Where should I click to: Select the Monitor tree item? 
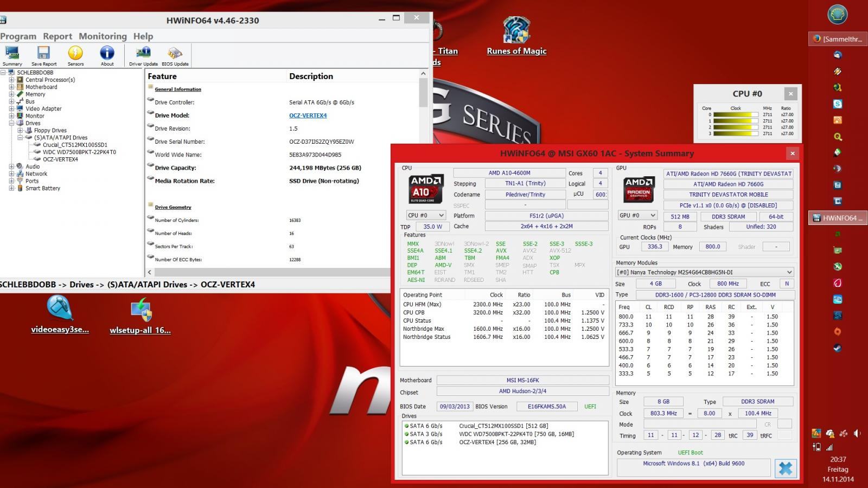35,116
